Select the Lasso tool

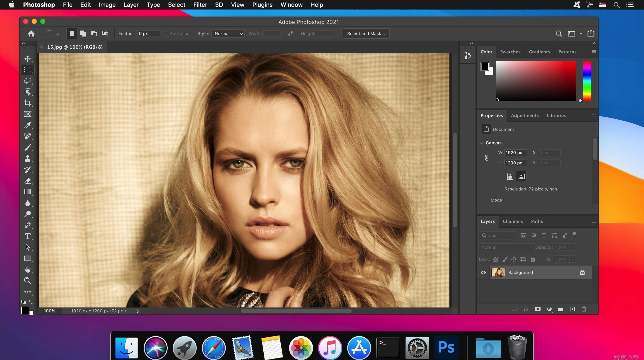pyautogui.click(x=27, y=80)
